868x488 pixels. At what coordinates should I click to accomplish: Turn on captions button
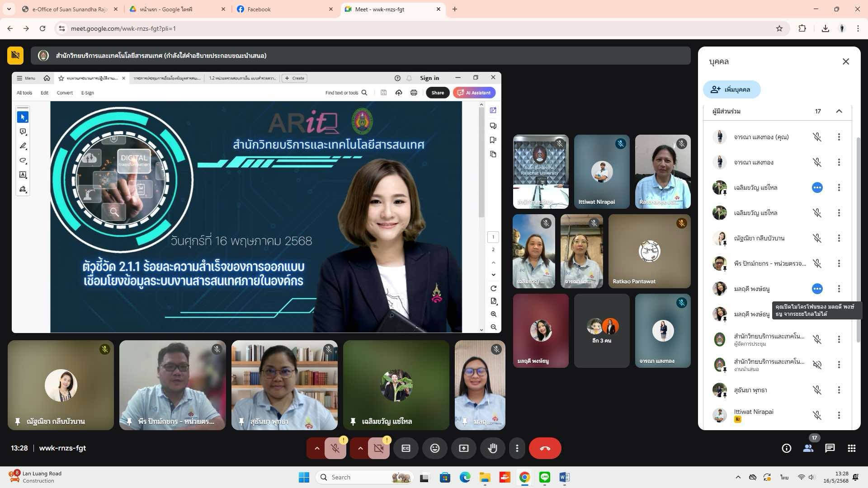click(x=406, y=448)
